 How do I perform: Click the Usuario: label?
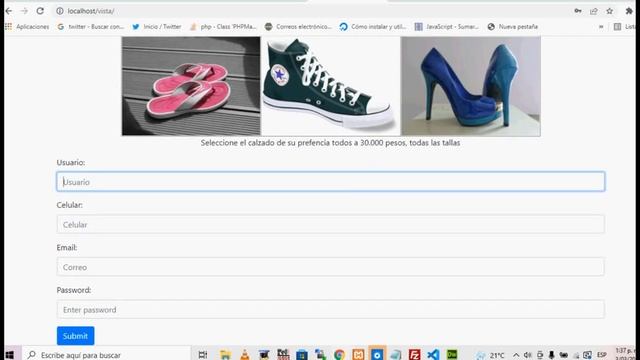point(71,162)
